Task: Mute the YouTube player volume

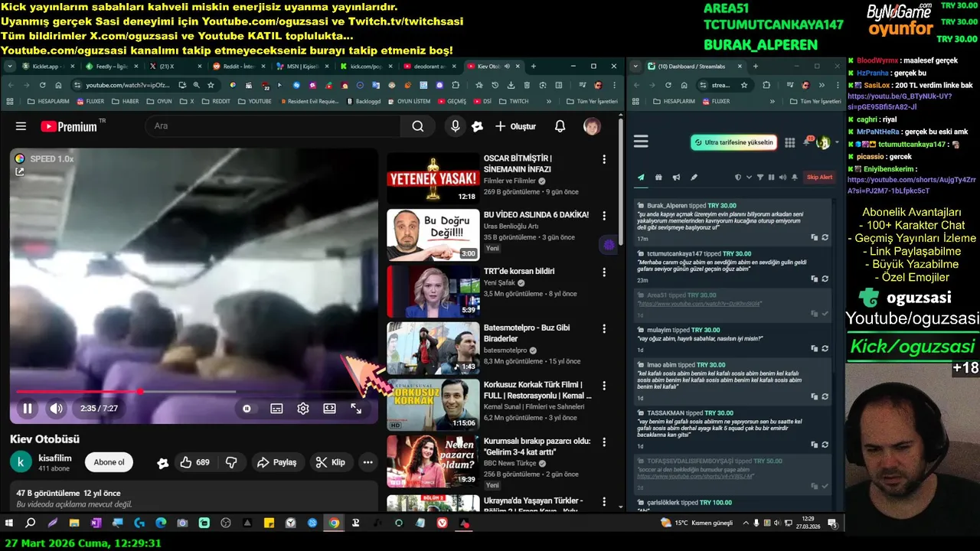Action: click(56, 409)
